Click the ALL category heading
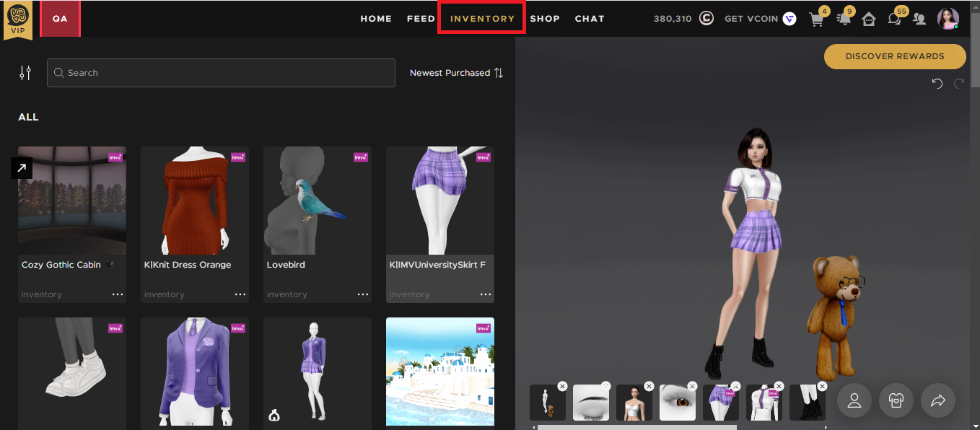Screen dimensions: 980x430 point(28,117)
